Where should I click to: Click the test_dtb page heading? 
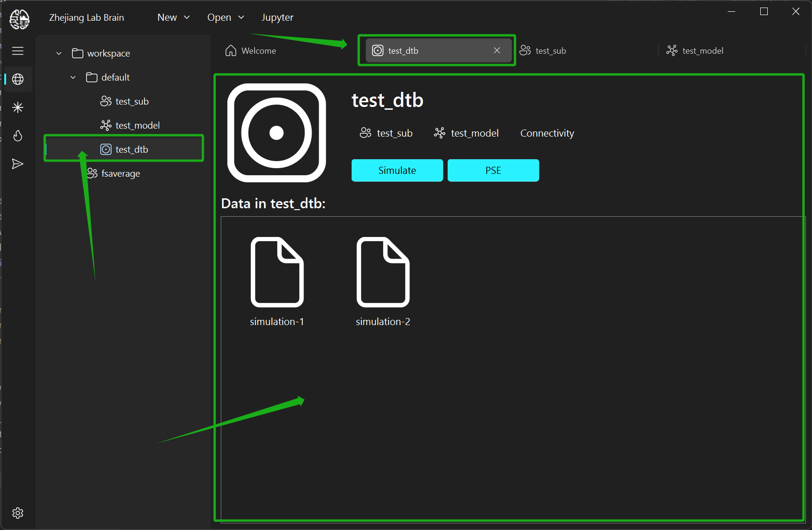point(387,100)
